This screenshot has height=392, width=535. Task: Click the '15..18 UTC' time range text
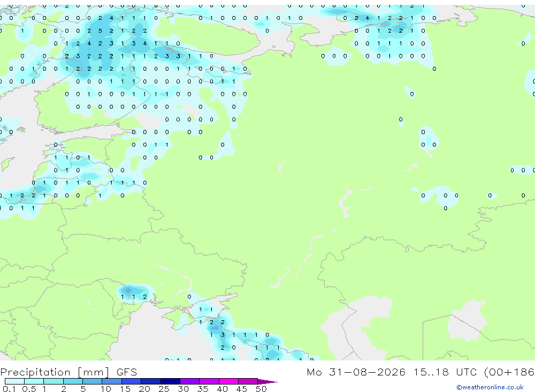(x=445, y=372)
